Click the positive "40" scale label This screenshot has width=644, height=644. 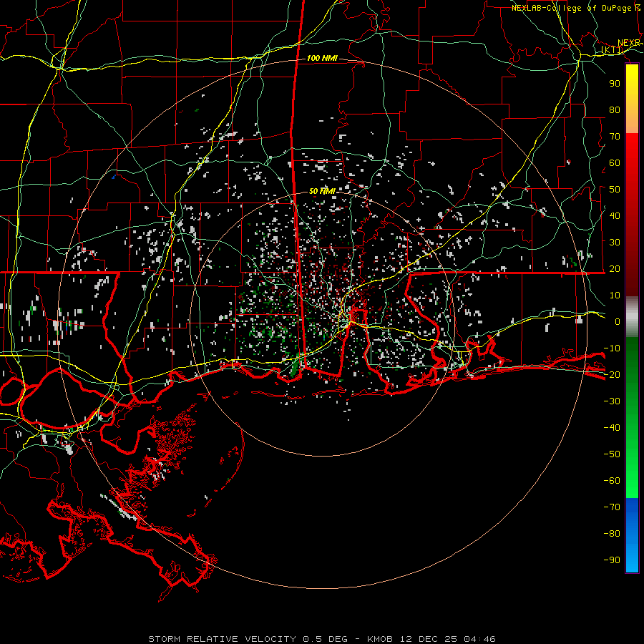[615, 216]
